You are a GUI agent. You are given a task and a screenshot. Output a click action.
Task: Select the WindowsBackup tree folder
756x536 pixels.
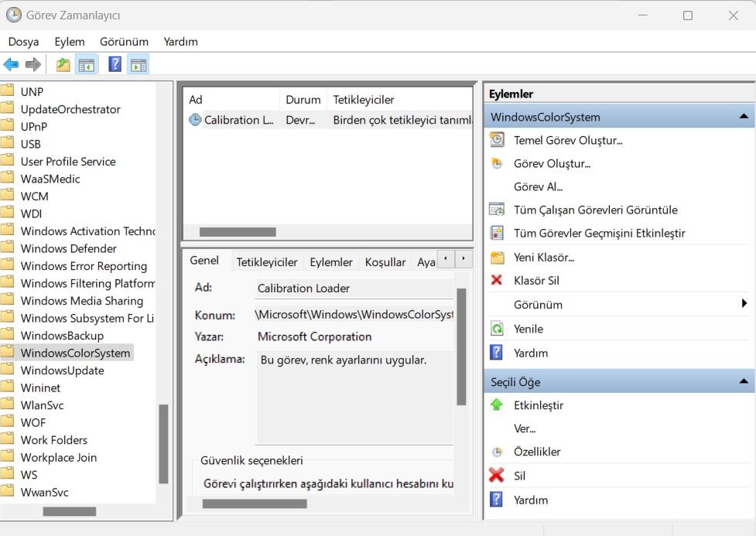pos(62,336)
